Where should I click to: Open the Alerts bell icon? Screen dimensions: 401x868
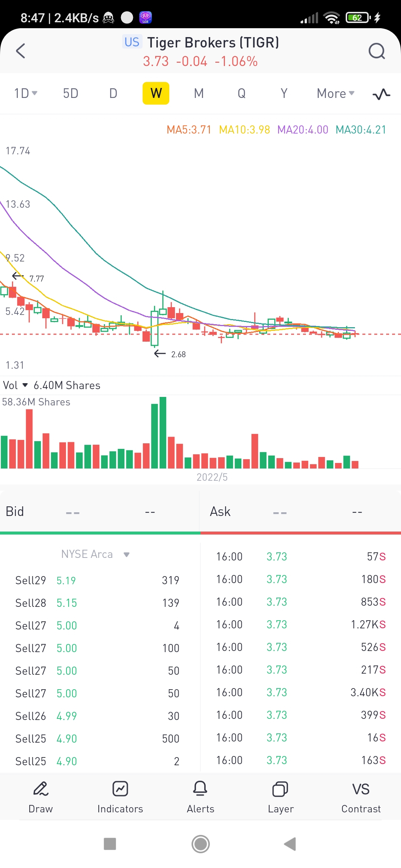point(200,789)
